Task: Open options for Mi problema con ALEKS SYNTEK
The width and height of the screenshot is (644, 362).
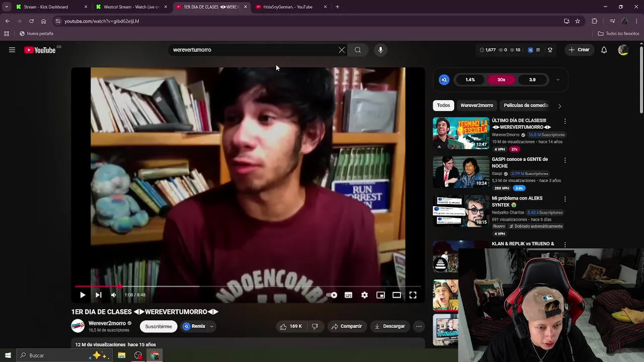Action: click(565, 199)
